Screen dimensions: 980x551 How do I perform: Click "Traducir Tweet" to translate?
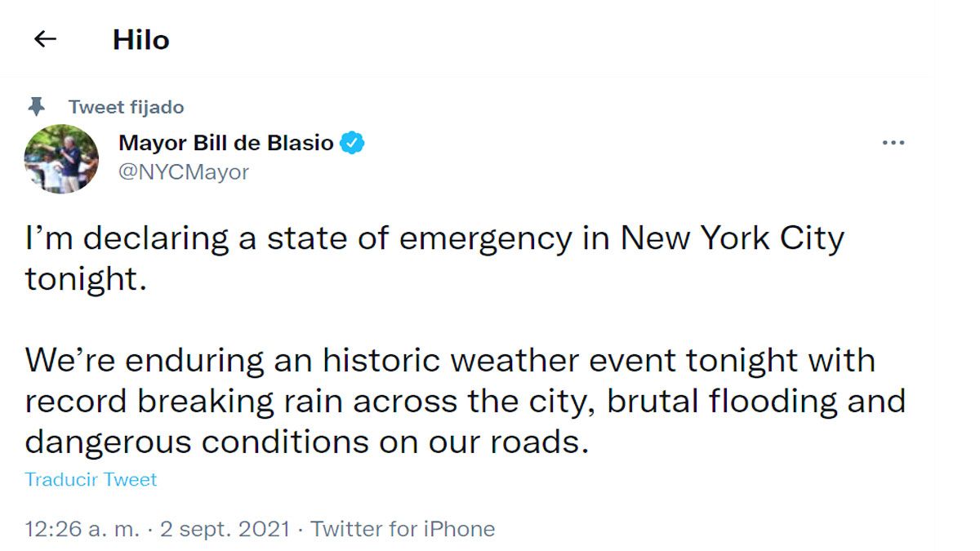[x=91, y=479]
